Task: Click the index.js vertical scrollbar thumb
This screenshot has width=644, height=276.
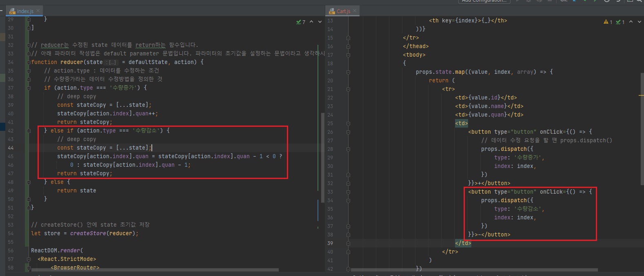Action: (323, 157)
